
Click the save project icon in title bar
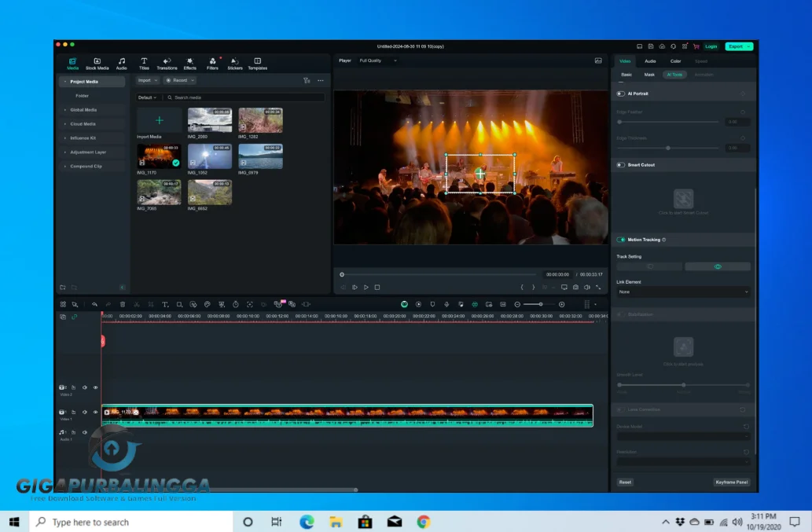pyautogui.click(x=651, y=46)
